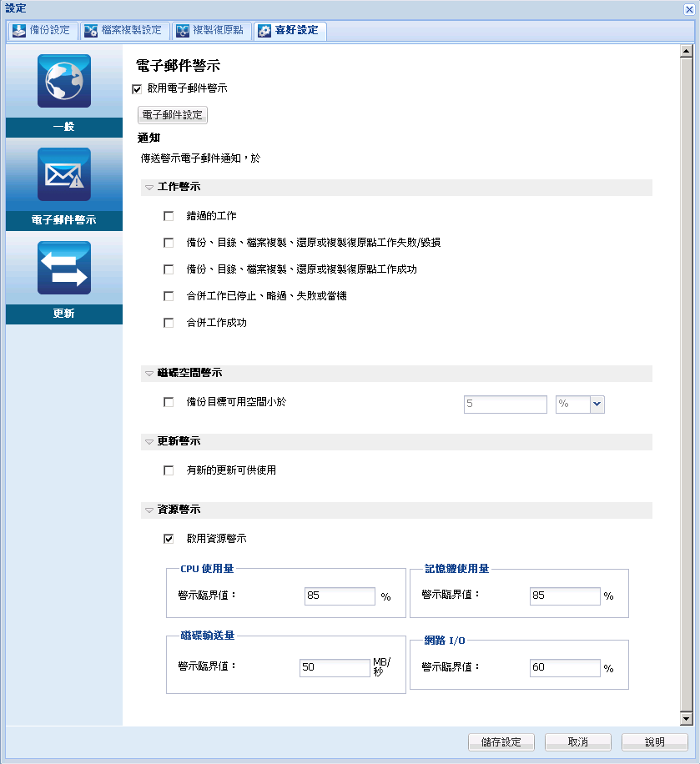Click the 記憶體使用量 threshold field
This screenshot has height=764, width=700.
[565, 596]
